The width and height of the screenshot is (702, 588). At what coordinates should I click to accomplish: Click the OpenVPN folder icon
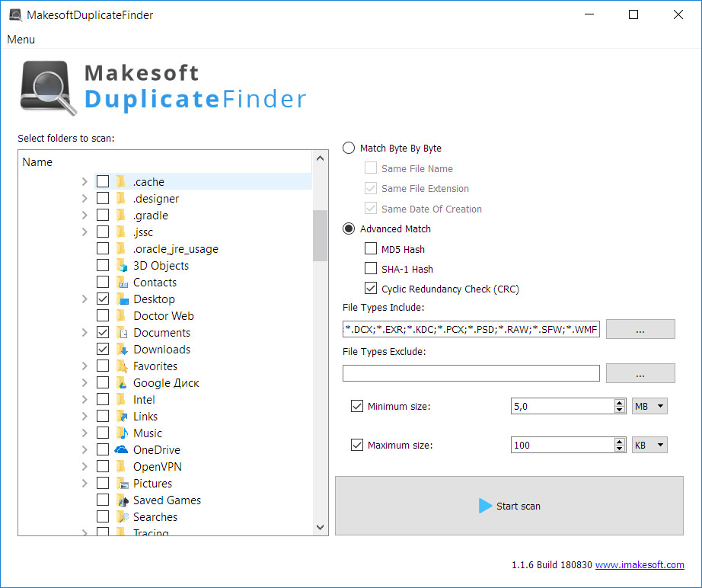pos(120,467)
